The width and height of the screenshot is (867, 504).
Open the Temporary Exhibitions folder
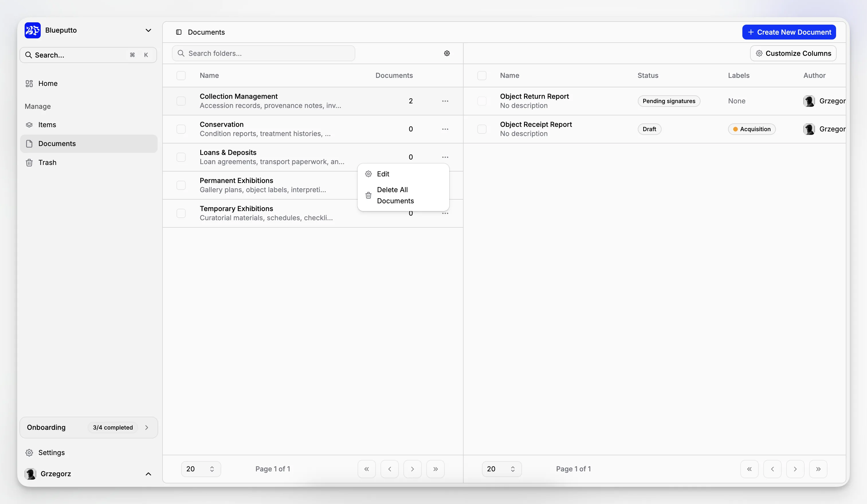click(x=236, y=209)
